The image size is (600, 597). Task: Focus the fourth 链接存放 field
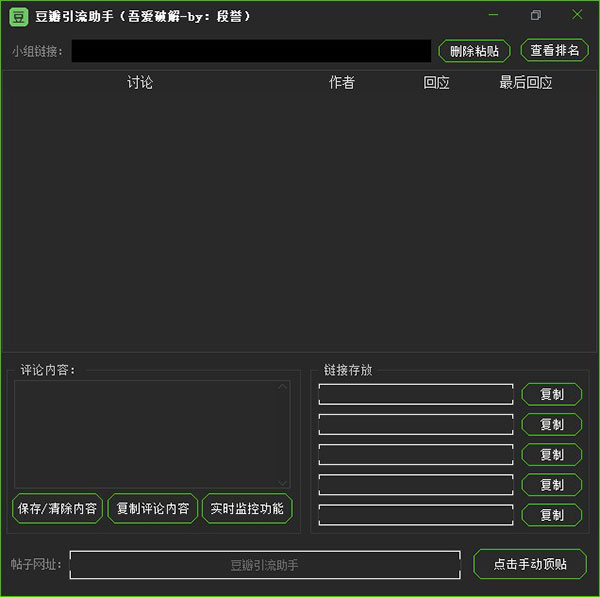(x=416, y=485)
